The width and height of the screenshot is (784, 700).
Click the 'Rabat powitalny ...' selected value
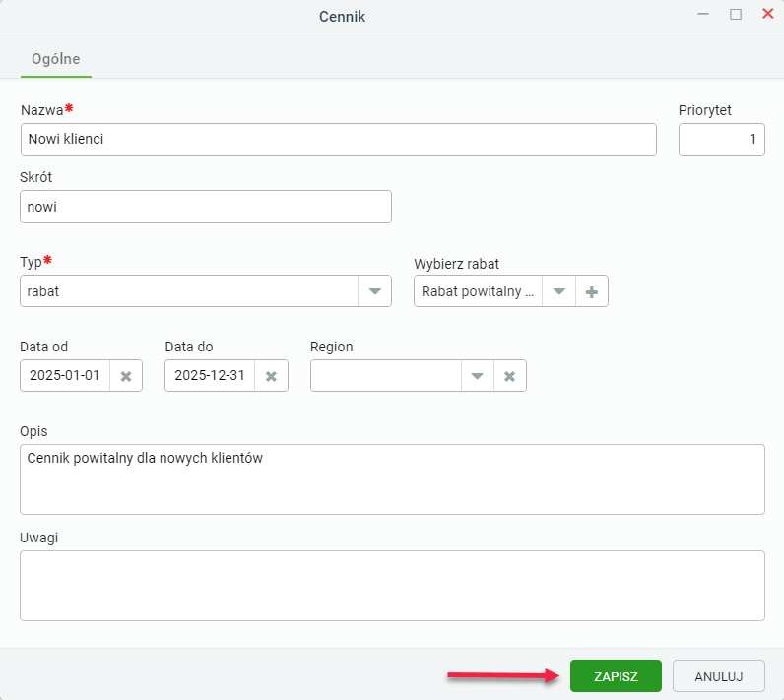(478, 291)
